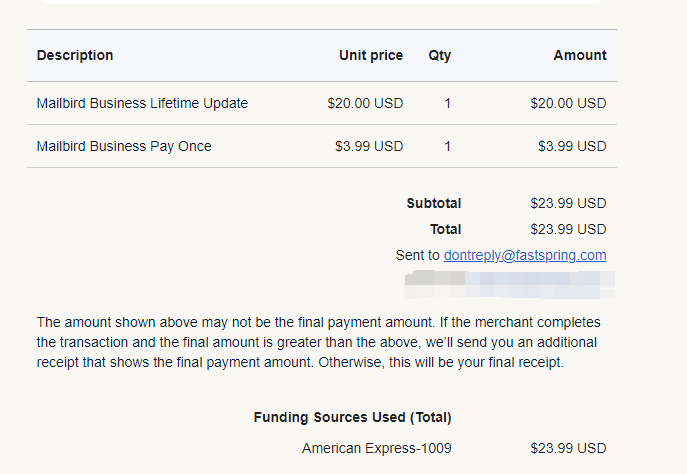Click the final payment amount disclaimer paragraph

pos(320,343)
